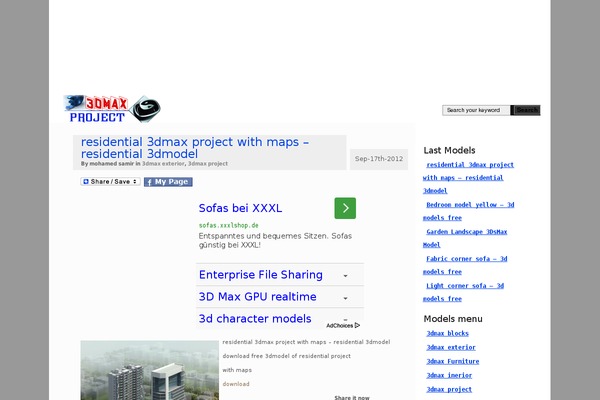Image resolution: width=600 pixels, height=400 pixels.
Task: Open residential 3dmax project article title
Action: point(195,148)
